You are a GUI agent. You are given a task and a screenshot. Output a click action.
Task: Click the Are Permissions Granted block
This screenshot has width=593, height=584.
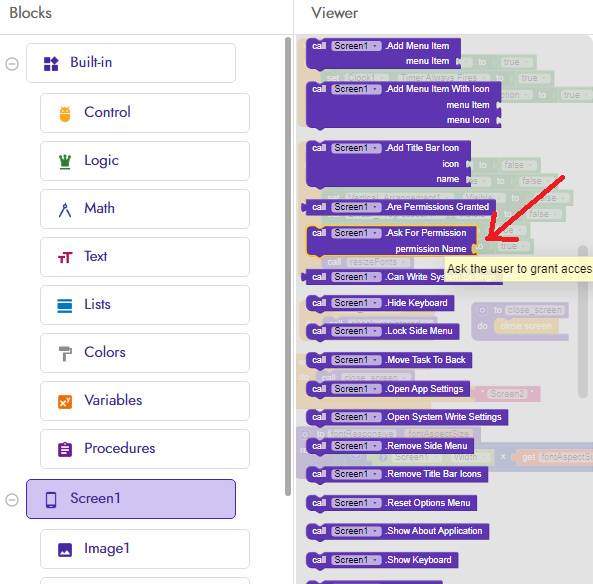398,207
